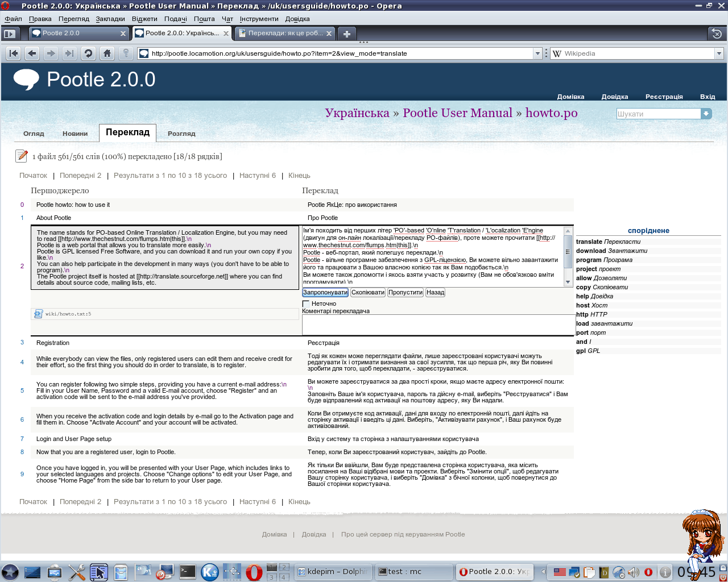Open the Pootle User Manual breadcrumb link
This screenshot has width=728, height=582.
458,113
